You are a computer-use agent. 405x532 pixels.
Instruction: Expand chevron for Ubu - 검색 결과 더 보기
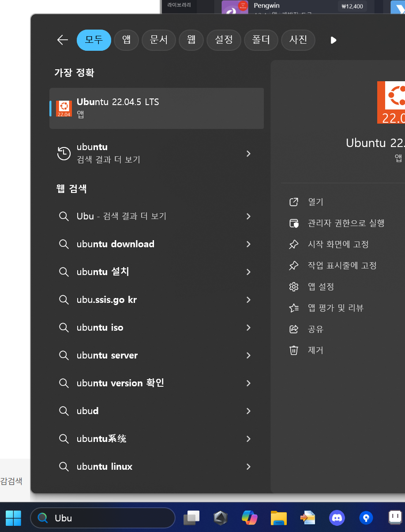coord(248,216)
